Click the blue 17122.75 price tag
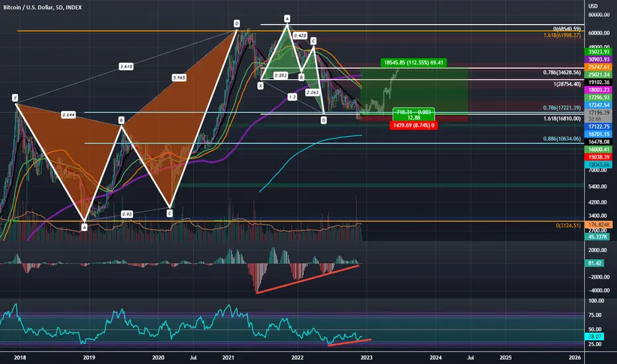 point(598,126)
